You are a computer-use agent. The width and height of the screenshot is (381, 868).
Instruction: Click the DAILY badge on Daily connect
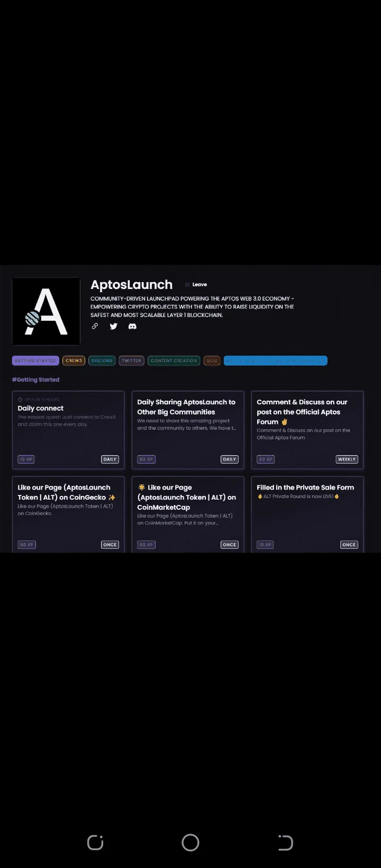click(110, 459)
